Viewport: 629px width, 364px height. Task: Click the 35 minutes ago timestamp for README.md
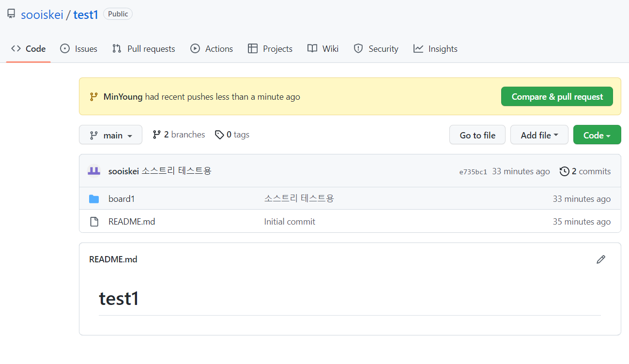click(x=582, y=222)
